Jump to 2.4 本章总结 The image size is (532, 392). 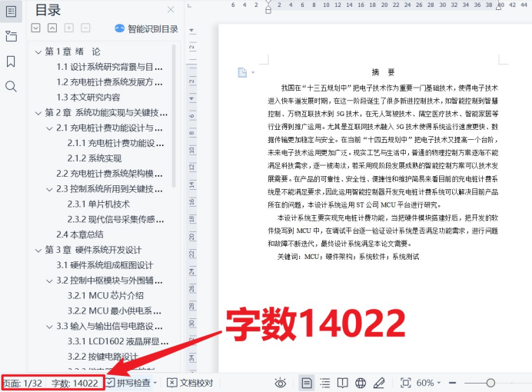(x=80, y=234)
